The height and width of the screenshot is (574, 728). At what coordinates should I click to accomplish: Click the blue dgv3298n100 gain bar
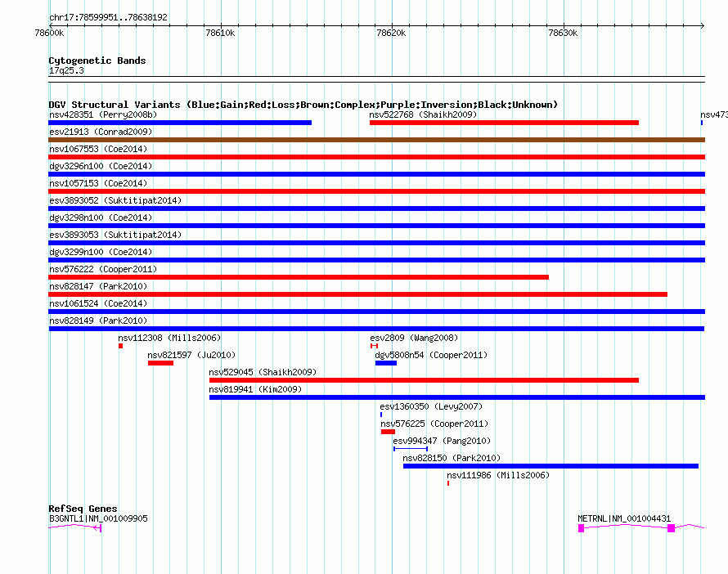point(376,226)
